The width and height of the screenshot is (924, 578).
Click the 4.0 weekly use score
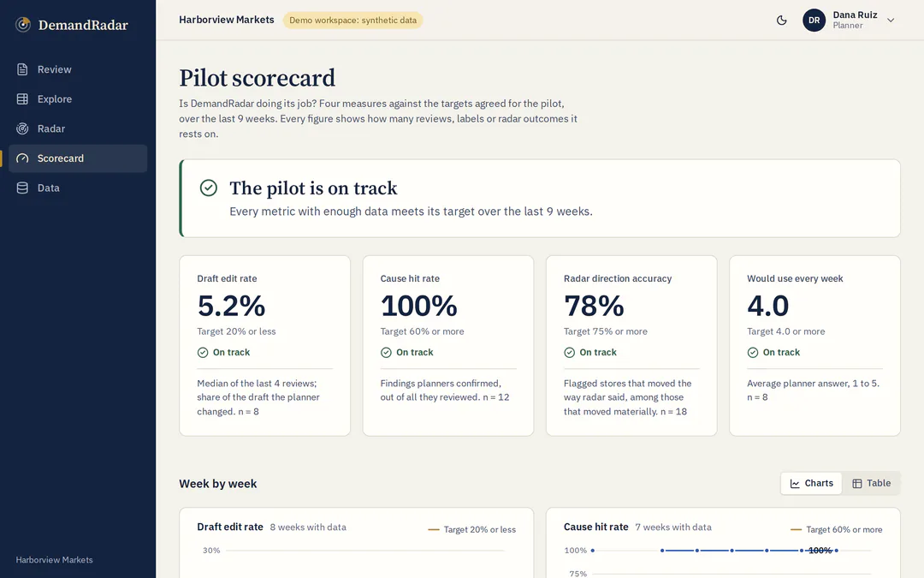pyautogui.click(x=767, y=306)
